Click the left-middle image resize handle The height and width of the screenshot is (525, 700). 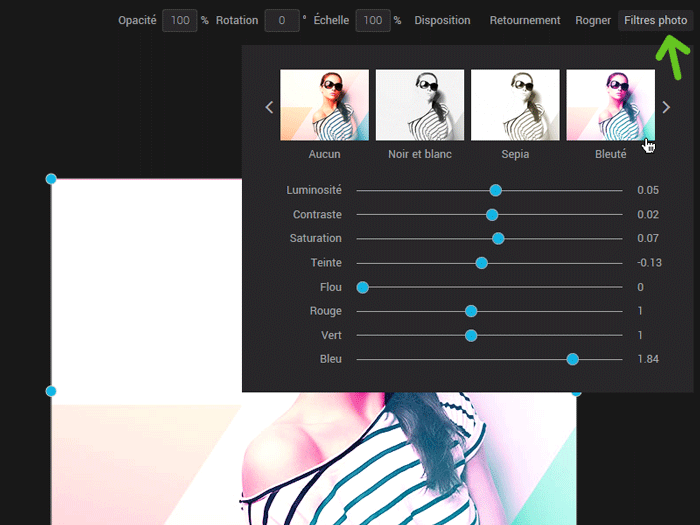51,391
